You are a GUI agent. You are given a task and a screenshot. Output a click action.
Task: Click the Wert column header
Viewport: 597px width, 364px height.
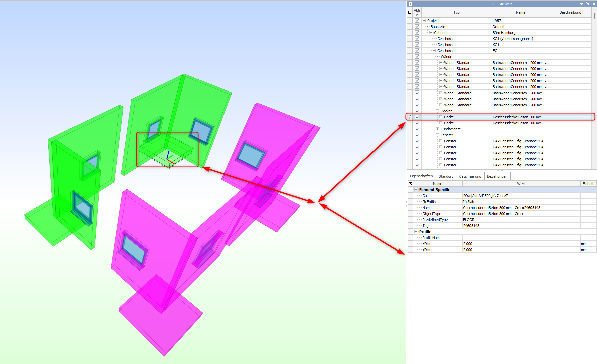[521, 184]
